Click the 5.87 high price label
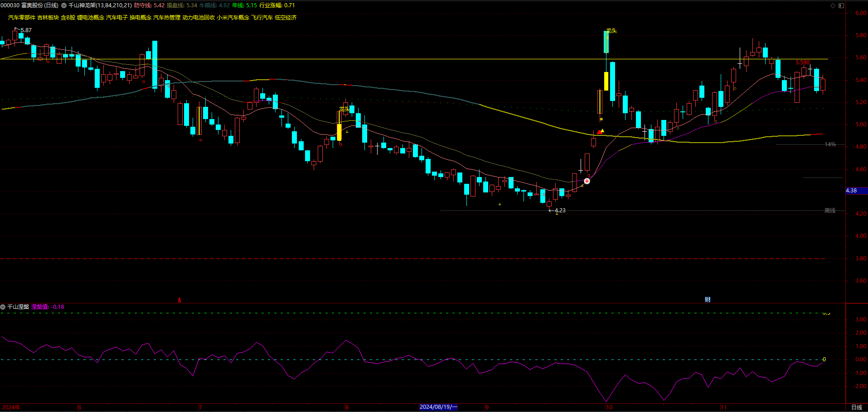The width and height of the screenshot is (868, 412). (x=26, y=30)
